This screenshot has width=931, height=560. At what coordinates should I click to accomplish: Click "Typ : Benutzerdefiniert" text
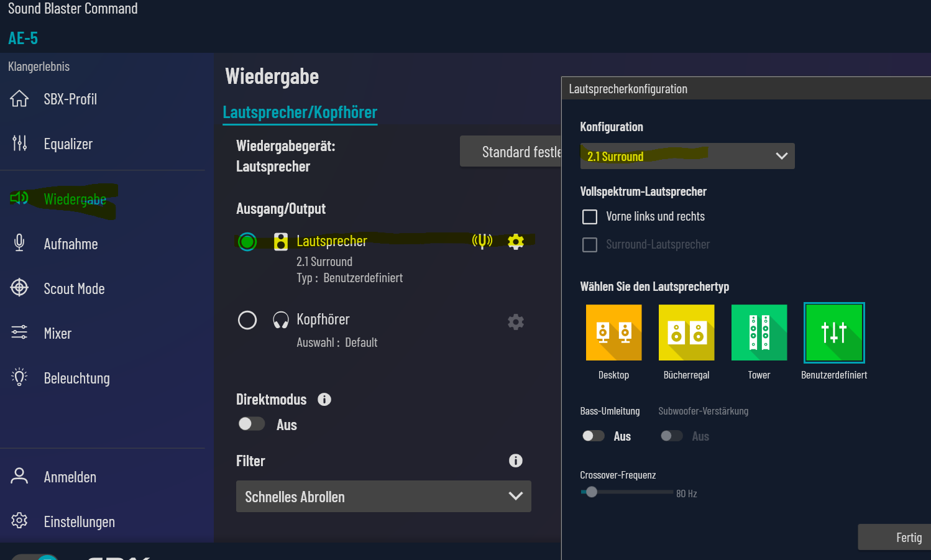coord(349,278)
